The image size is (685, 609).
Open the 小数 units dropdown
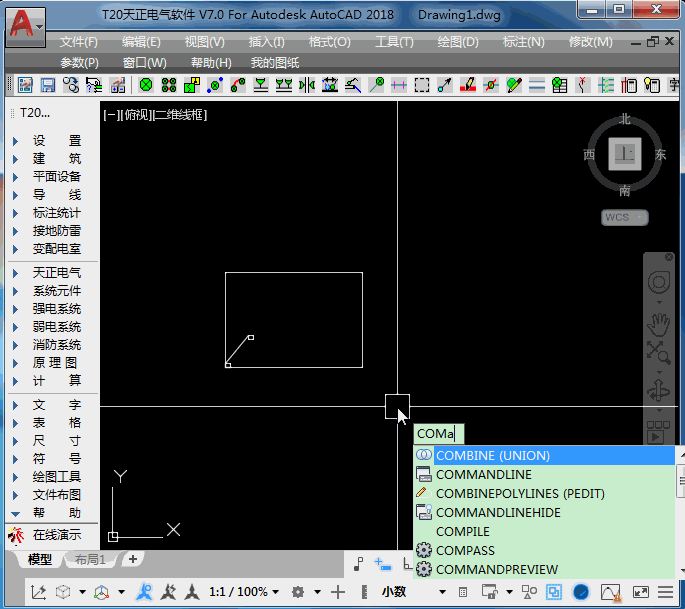point(413,592)
